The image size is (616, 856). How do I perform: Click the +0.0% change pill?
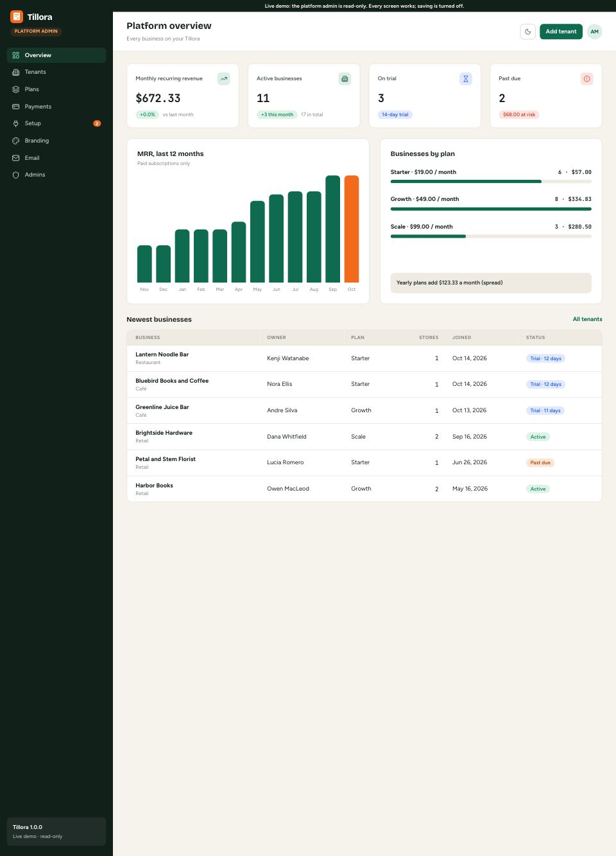pyautogui.click(x=148, y=114)
